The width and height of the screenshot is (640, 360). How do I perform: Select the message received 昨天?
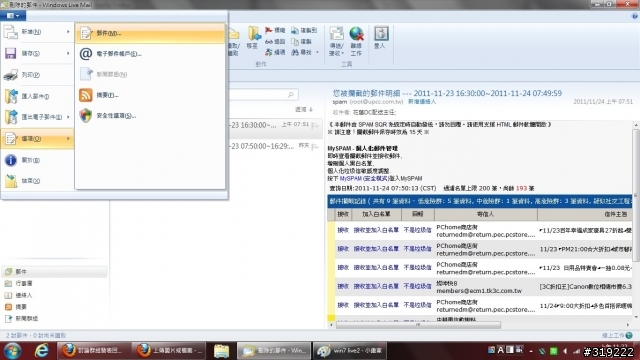click(276, 146)
